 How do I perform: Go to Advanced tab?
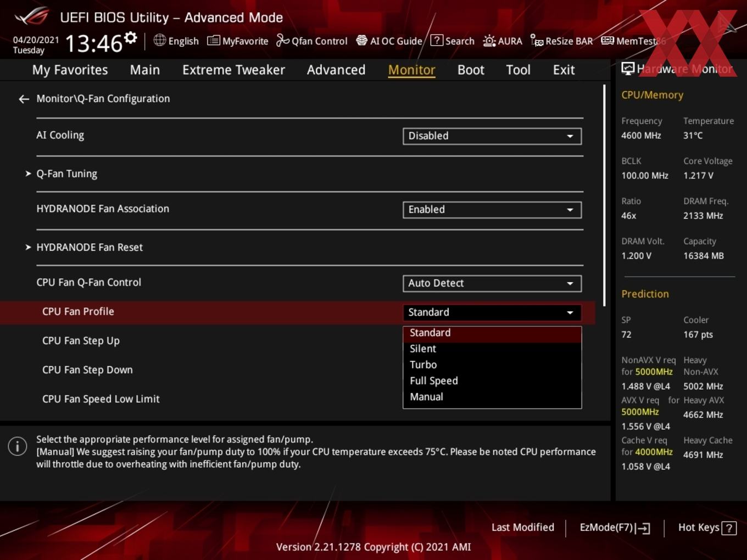(x=336, y=70)
